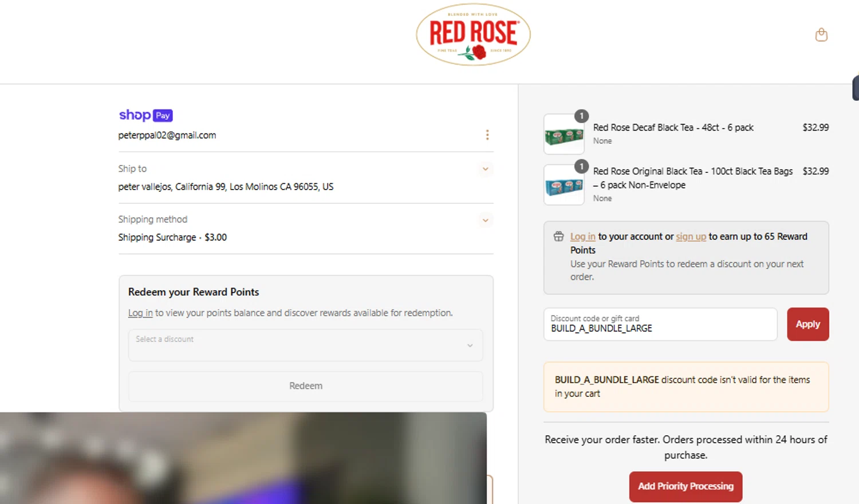This screenshot has height=504, width=859.
Task: Click Log in under Redeem your Reward Points
Action: coord(140,313)
